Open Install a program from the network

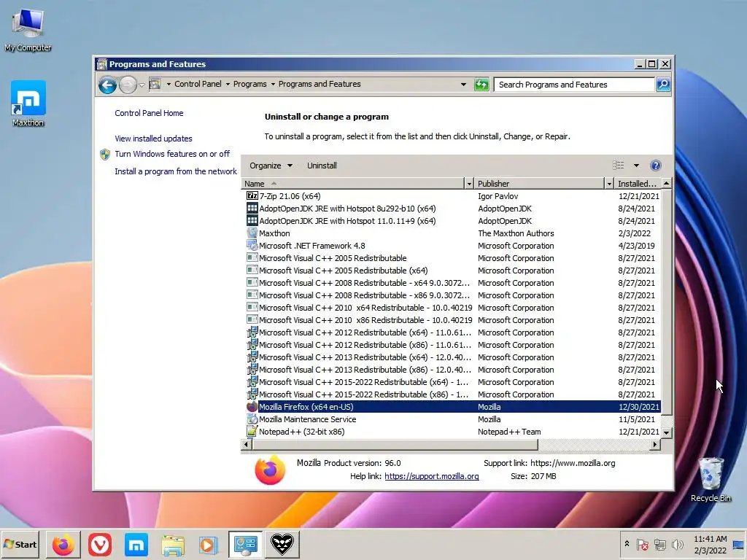(x=175, y=171)
